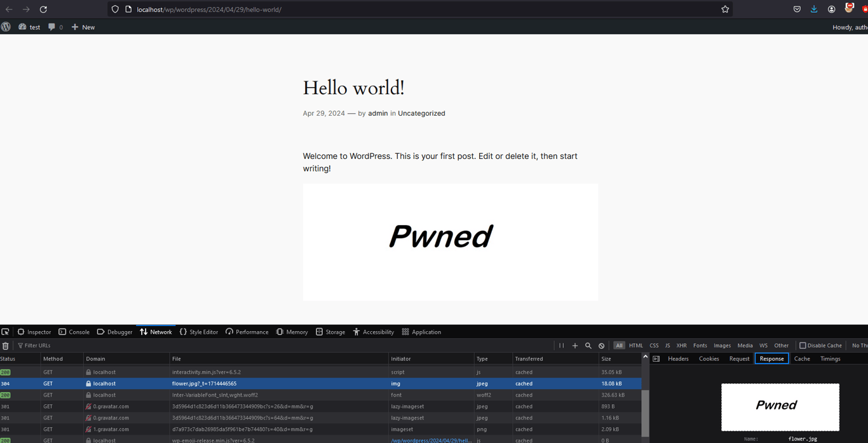Sort requests by Status column
Screen dimensions: 868x443
(x=20, y=359)
